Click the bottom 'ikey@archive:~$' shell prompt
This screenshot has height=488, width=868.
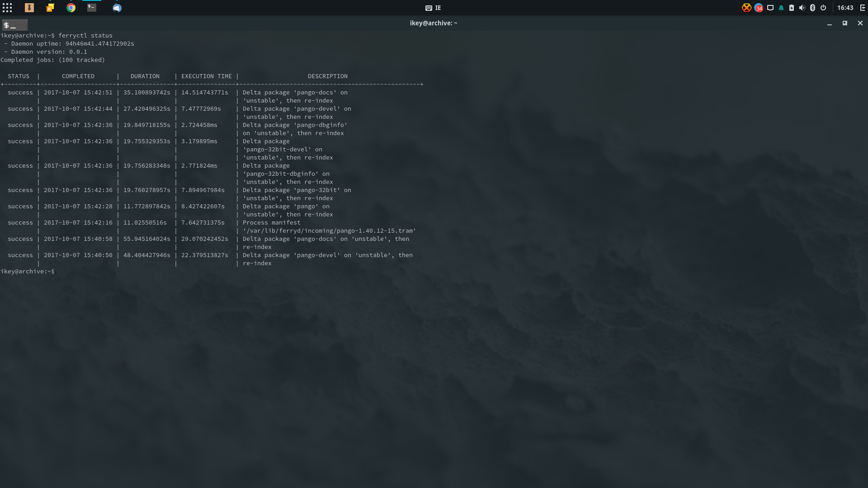28,271
